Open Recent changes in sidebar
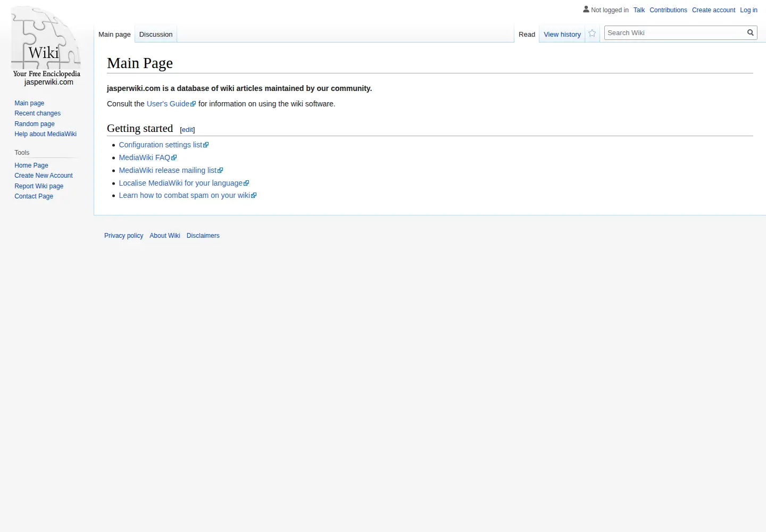 pos(37,113)
